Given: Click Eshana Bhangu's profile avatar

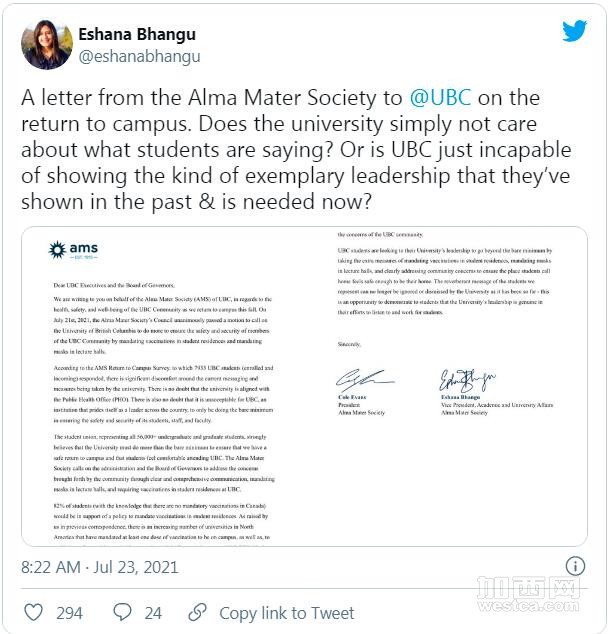Looking at the screenshot, I should 46,45.
